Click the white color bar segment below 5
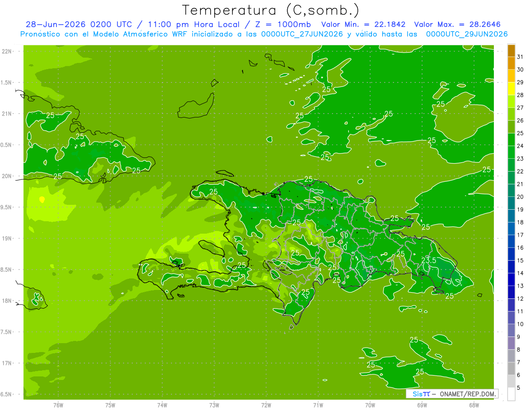Screen dimensions: 532x411 (x=511, y=394)
